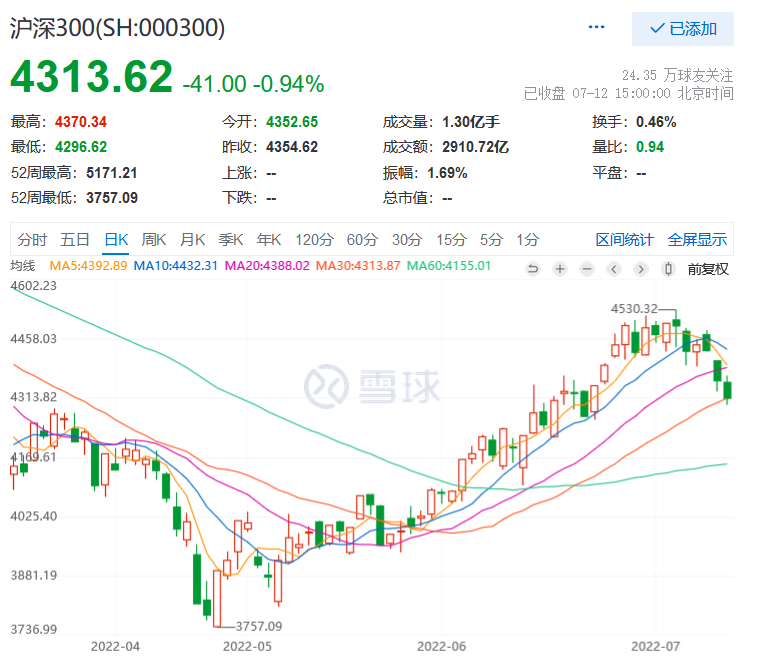The height and width of the screenshot is (659, 757).
Task: Select the 周K tab
Action: coord(154,240)
